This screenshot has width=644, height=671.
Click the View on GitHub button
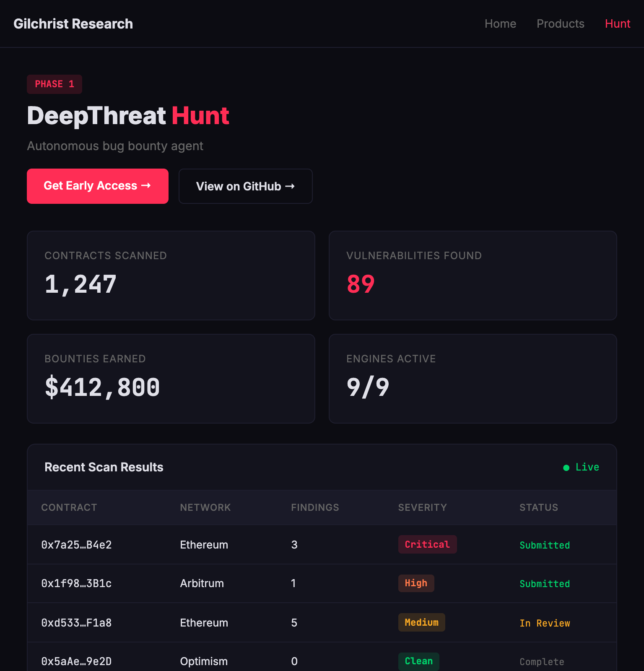point(245,186)
